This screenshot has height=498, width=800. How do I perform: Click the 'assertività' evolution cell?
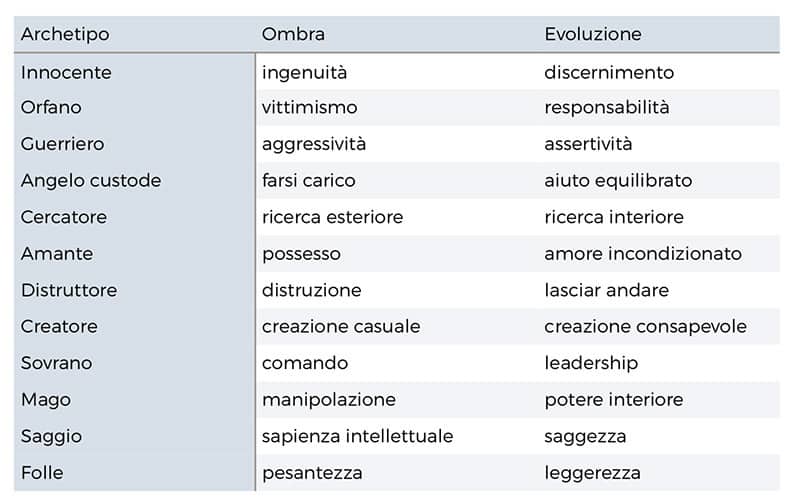588,144
